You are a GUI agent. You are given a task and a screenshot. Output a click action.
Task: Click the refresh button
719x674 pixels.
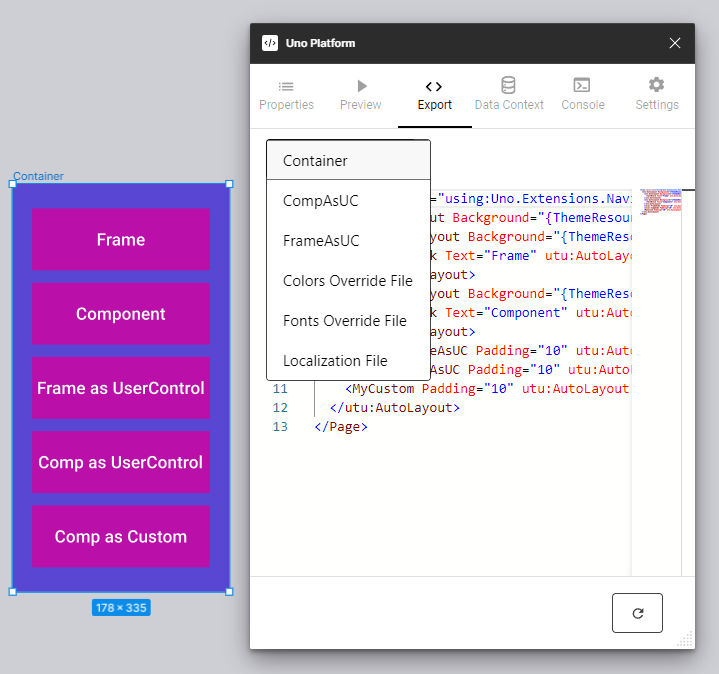(637, 613)
